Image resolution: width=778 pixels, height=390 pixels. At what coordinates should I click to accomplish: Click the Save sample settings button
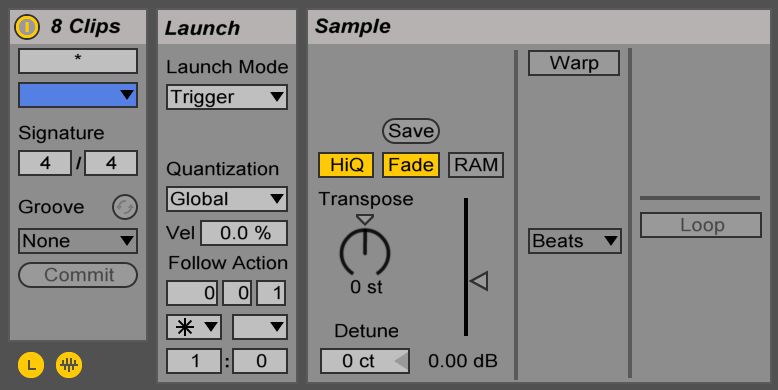tap(411, 131)
